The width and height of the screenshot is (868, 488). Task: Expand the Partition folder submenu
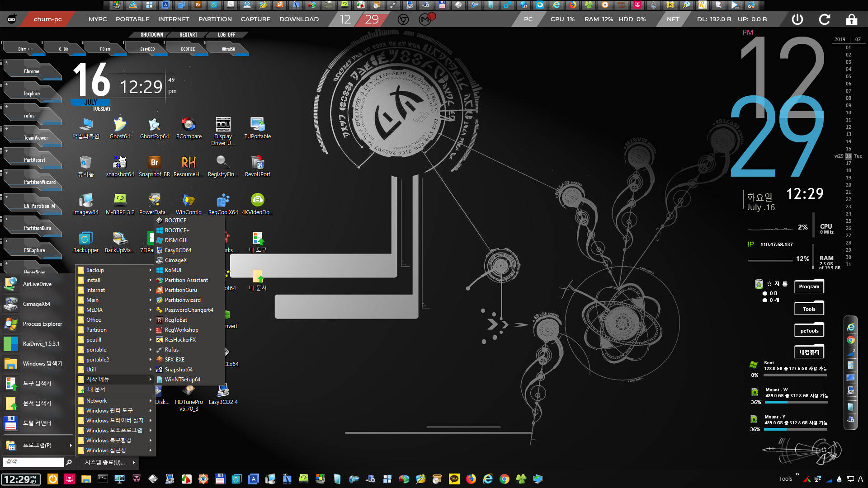(x=115, y=330)
